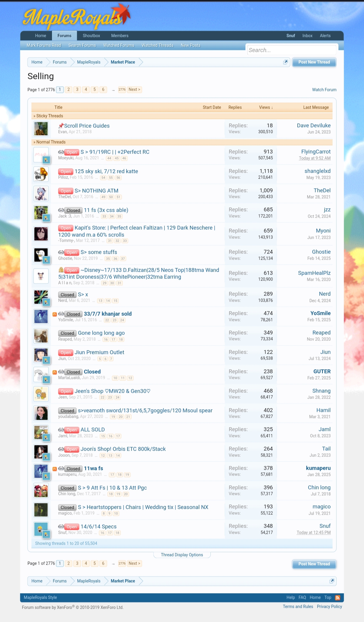
Task: Click orange new-post indicator on 11wa fs thread
Action: click(x=55, y=469)
